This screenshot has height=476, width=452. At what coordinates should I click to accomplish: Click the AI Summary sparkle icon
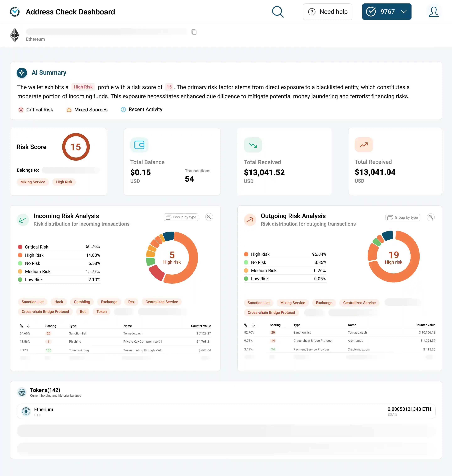pos(22,73)
